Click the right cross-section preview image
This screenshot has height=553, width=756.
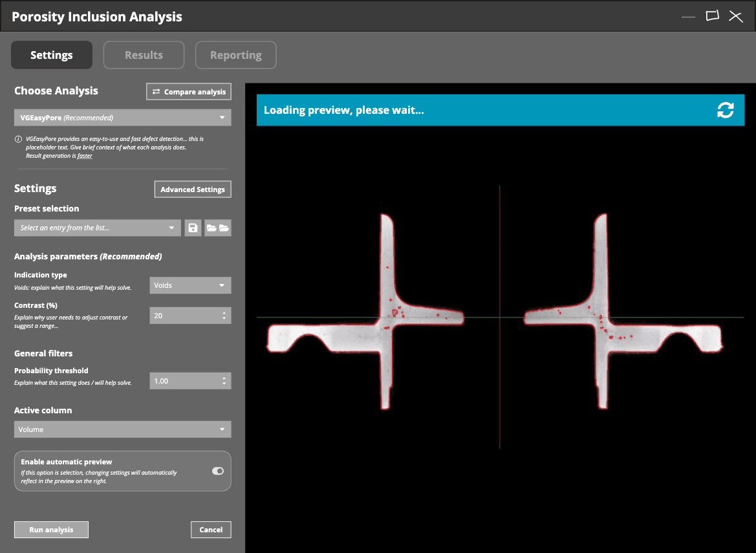tap(623, 312)
